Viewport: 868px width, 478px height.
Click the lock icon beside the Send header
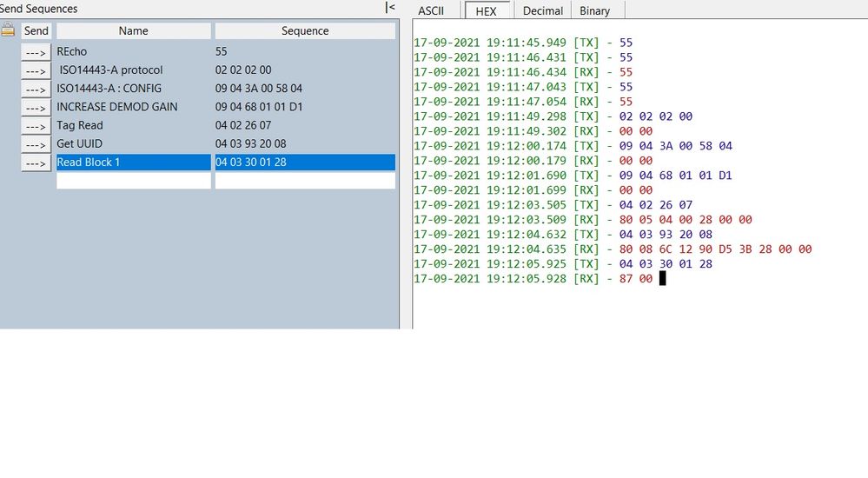(8, 30)
